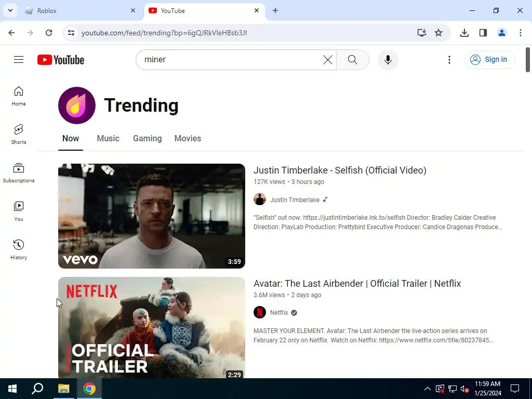This screenshot has width=532, height=399.
Task: Open the You section in sidebar
Action: click(19, 211)
